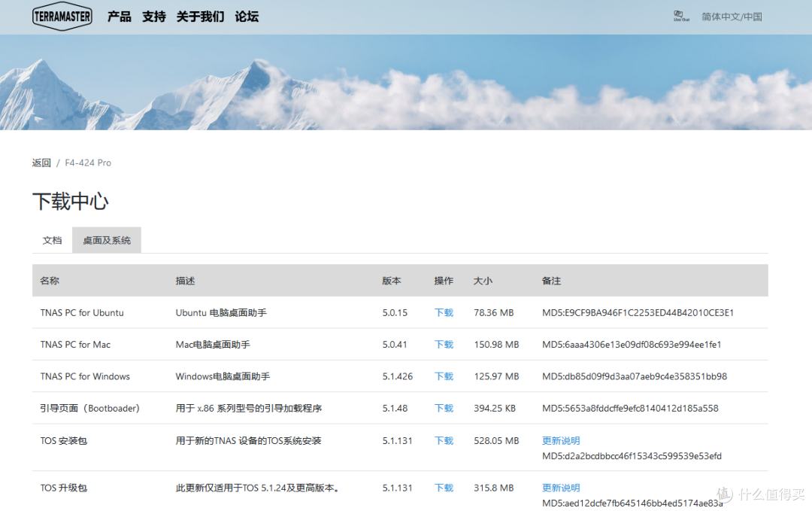Viewport: 812px width, 511px height.
Task: Click the 用于新的TNAS 设备的TOS系统安装 description
Action: point(249,440)
